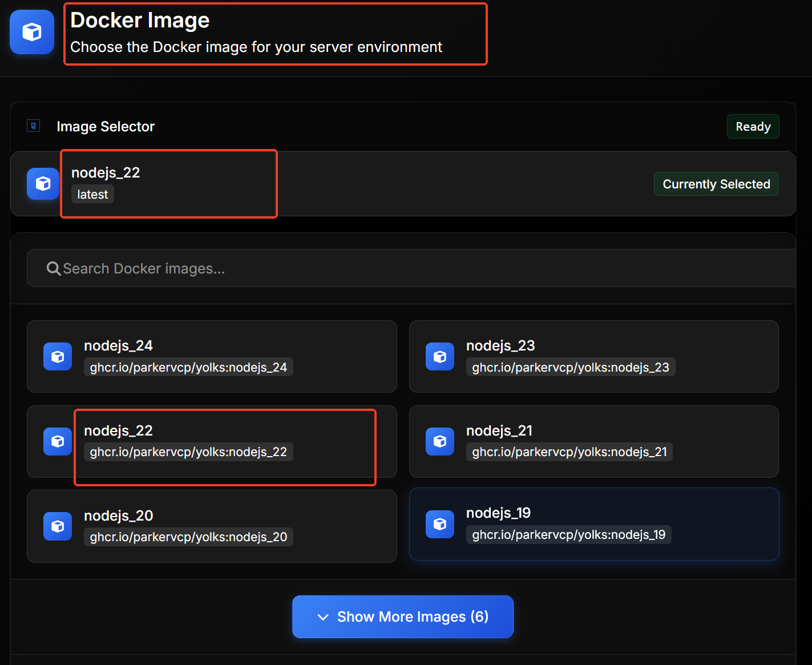Click the small Image Selector panel icon

[34, 126]
